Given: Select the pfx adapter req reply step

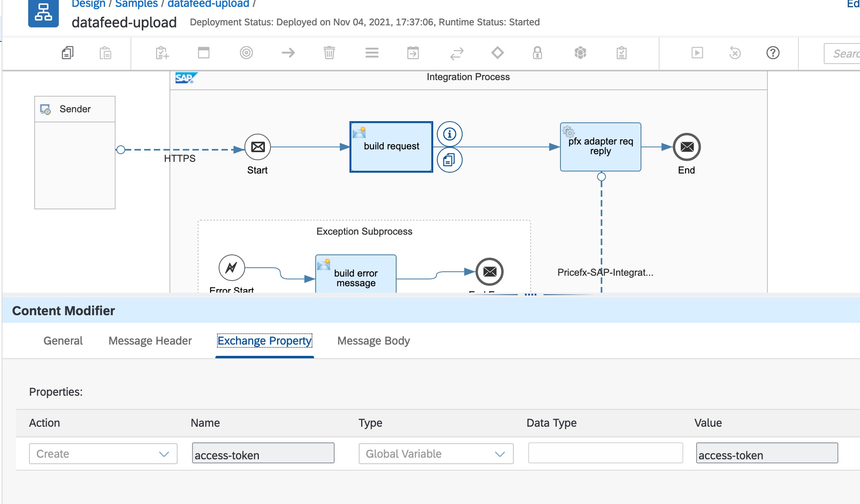Looking at the screenshot, I should click(600, 147).
